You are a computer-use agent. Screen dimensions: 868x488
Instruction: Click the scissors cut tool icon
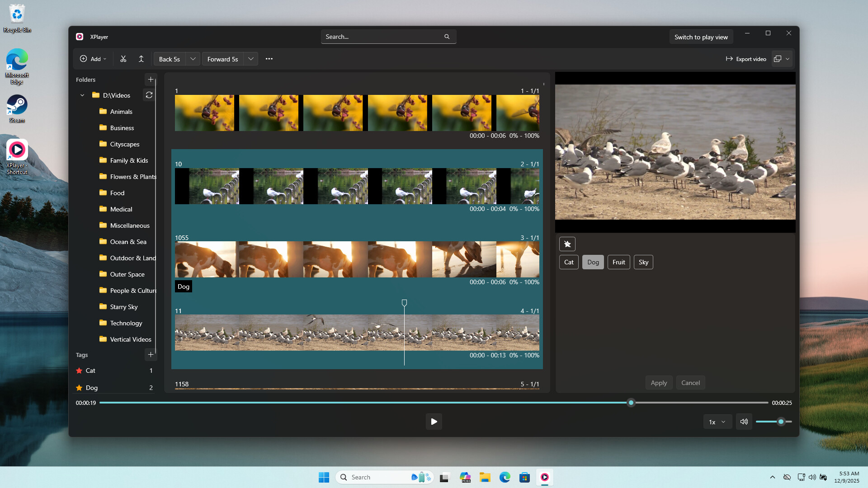(123, 59)
